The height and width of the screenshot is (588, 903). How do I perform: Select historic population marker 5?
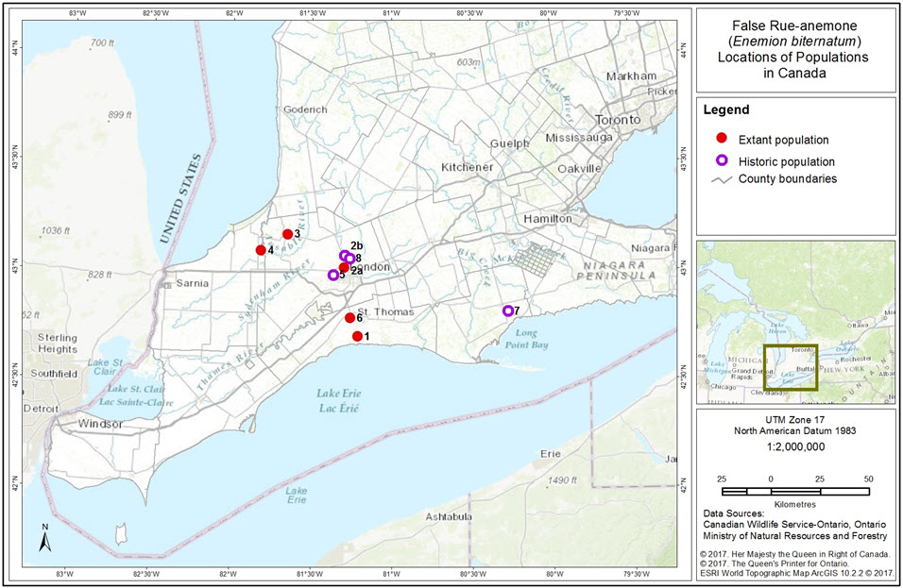point(332,275)
